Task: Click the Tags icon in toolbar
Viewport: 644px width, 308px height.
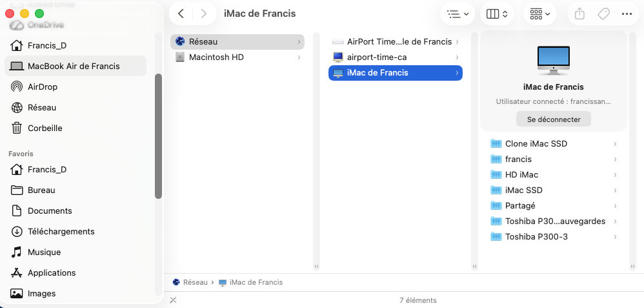Action: [603, 14]
